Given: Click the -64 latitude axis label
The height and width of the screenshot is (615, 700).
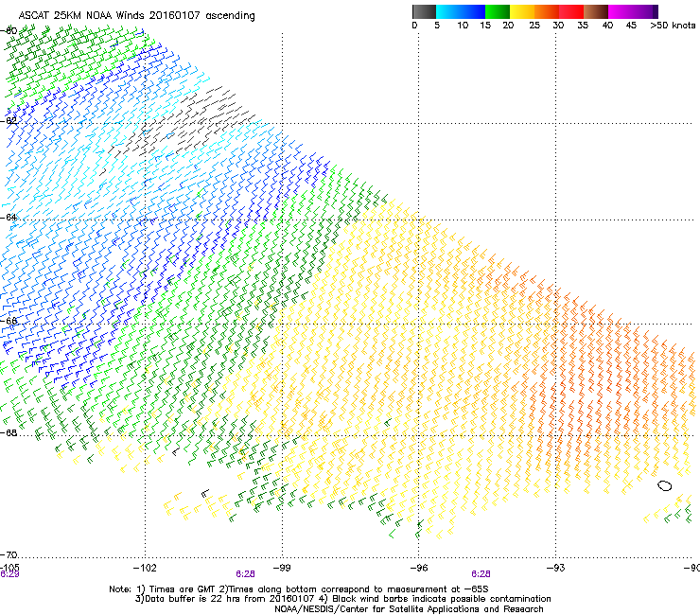Looking at the screenshot, I should 9,217.
